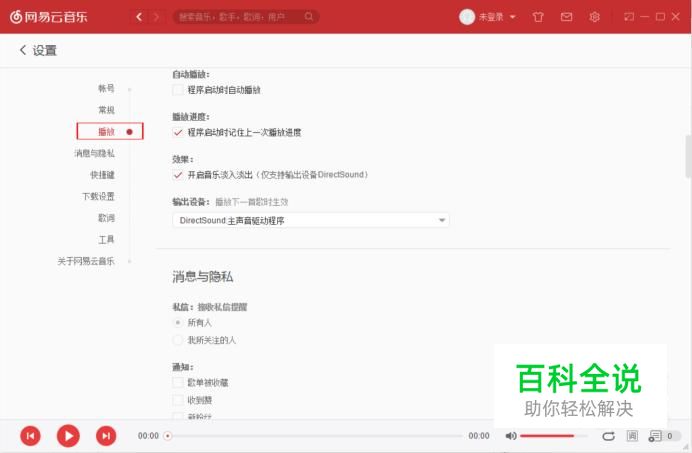Enable 歌单被收藏 notification checkbox
The width and height of the screenshot is (692, 453).
(178, 382)
